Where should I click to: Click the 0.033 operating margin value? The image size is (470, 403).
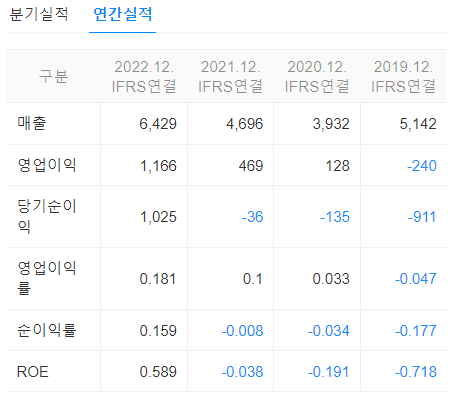click(x=331, y=279)
